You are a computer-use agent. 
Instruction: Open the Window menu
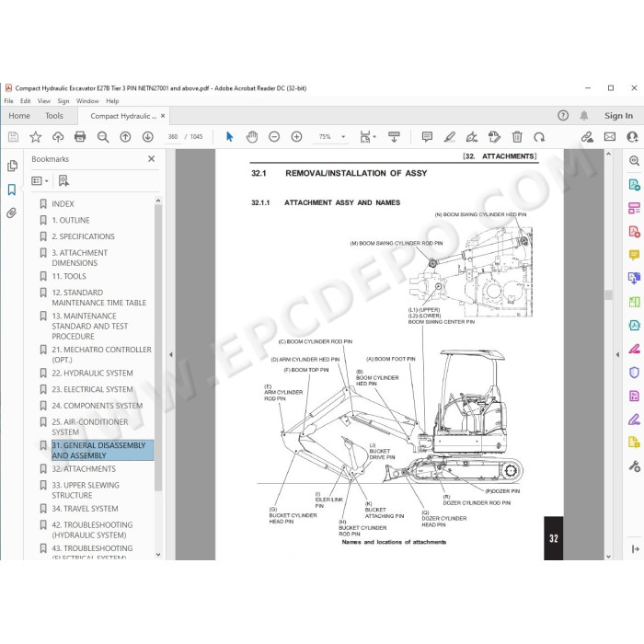[x=87, y=101]
